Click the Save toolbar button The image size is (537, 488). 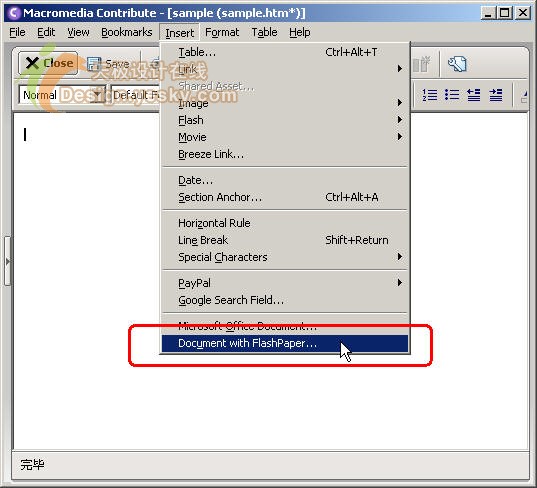[108, 64]
